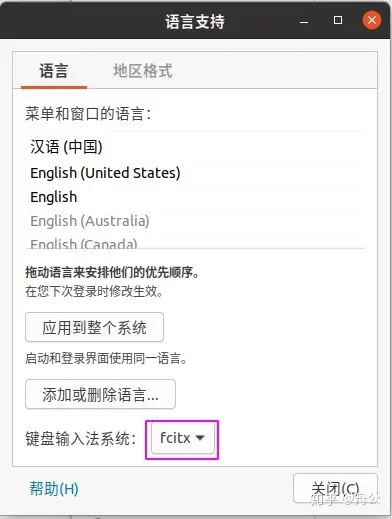392x519 pixels.
Task: Maximize the 语言支持 window
Action: point(338,20)
